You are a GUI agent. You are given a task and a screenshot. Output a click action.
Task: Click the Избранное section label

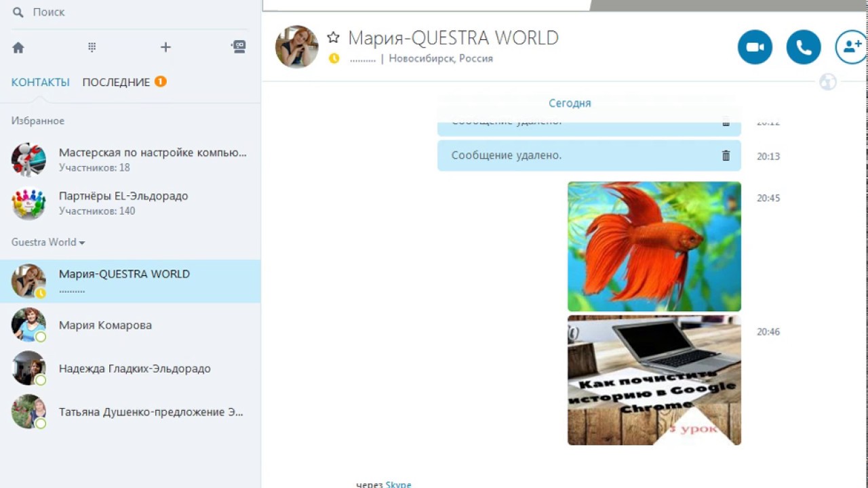[x=38, y=121]
